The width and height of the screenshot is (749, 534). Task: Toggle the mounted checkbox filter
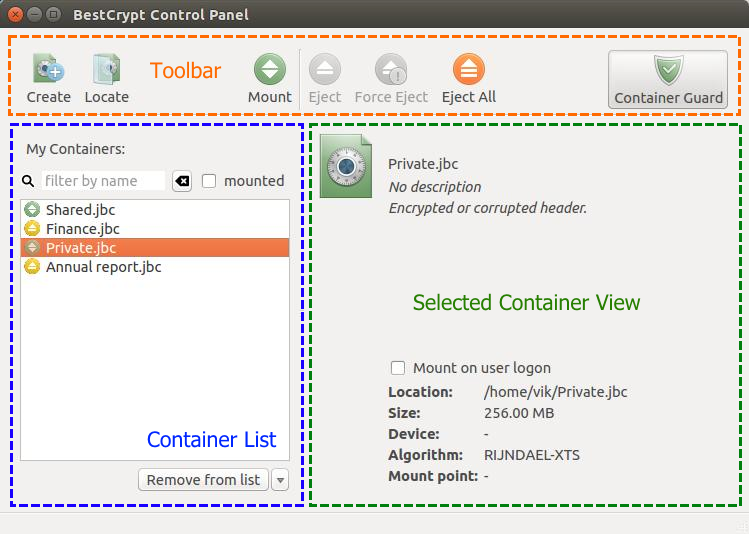click(209, 181)
